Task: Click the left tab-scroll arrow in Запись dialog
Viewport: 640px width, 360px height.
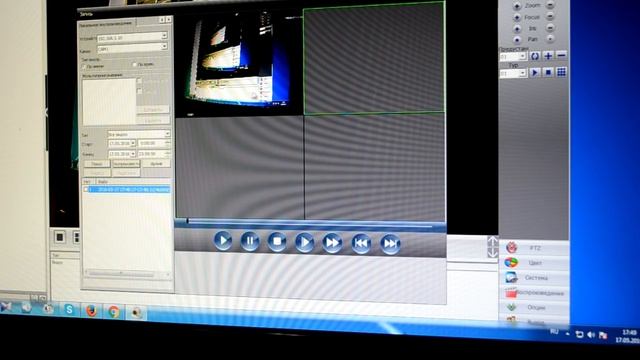Action: point(162,19)
